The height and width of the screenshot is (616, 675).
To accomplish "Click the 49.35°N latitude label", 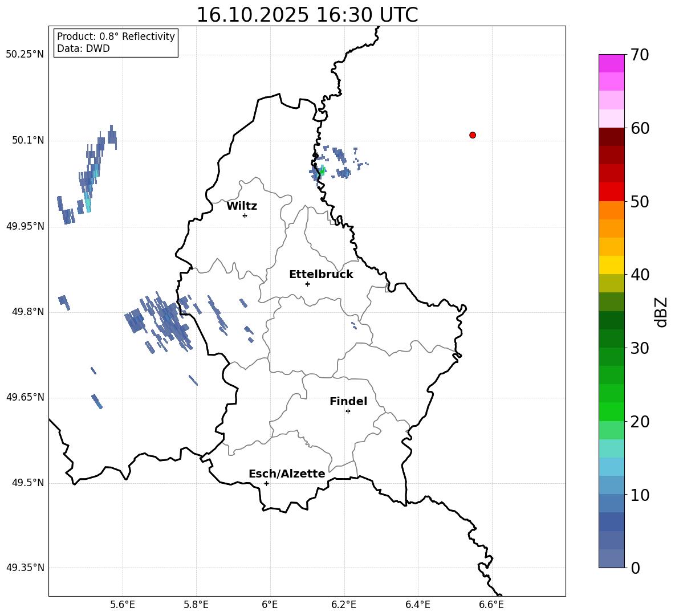I will [x=25, y=568].
